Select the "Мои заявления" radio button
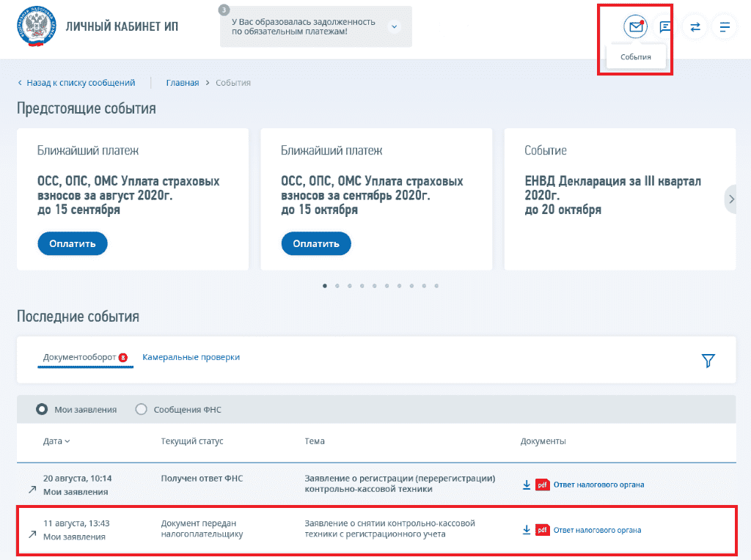This screenshot has width=751, height=560. click(x=42, y=409)
